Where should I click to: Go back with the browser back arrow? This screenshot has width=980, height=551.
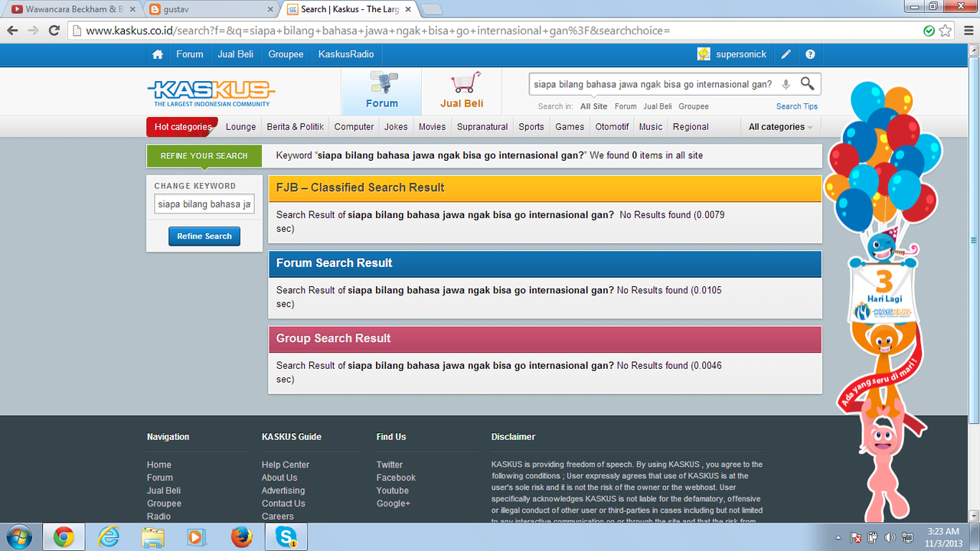pos(12,31)
